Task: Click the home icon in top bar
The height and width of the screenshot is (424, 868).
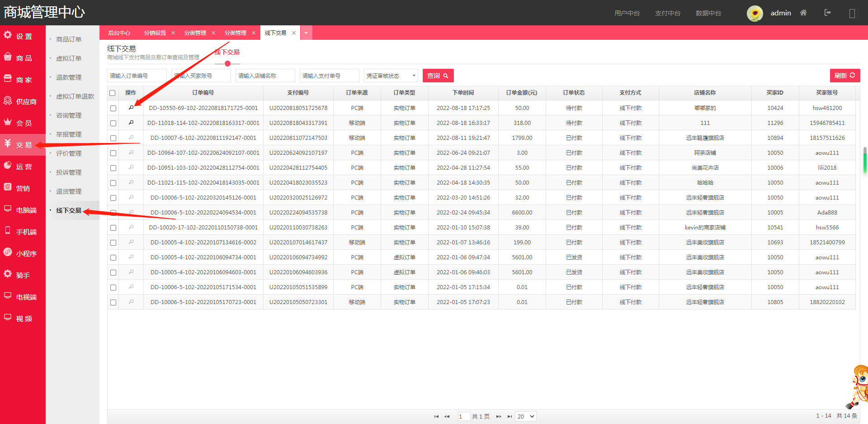Action: pos(803,13)
